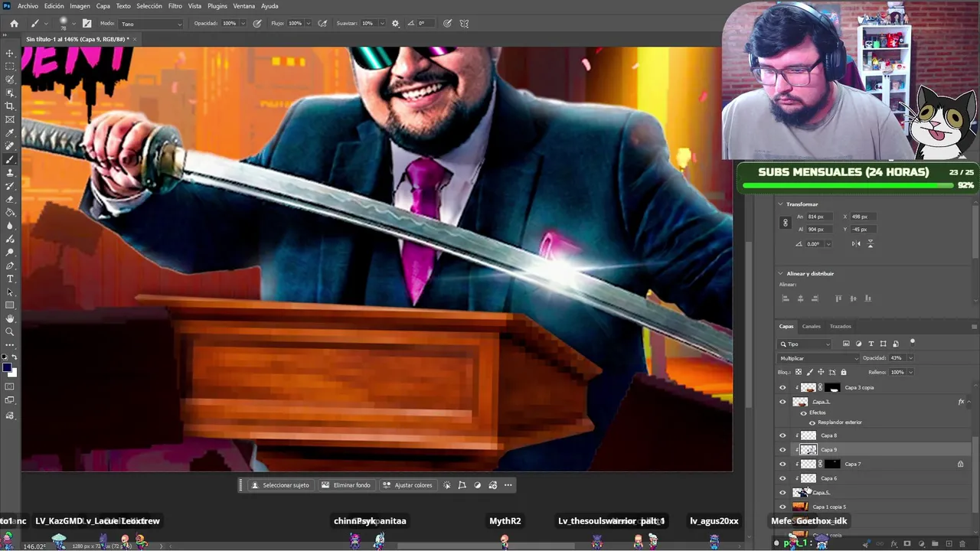
Task: Toggle the width-height constrain link
Action: point(785,223)
